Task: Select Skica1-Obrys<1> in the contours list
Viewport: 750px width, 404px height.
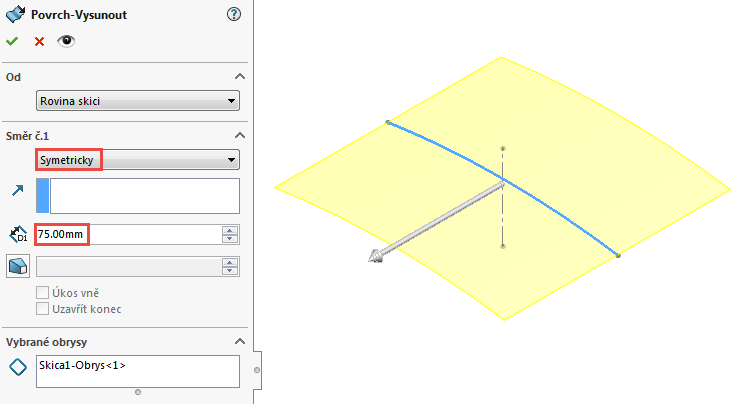Action: click(82, 365)
